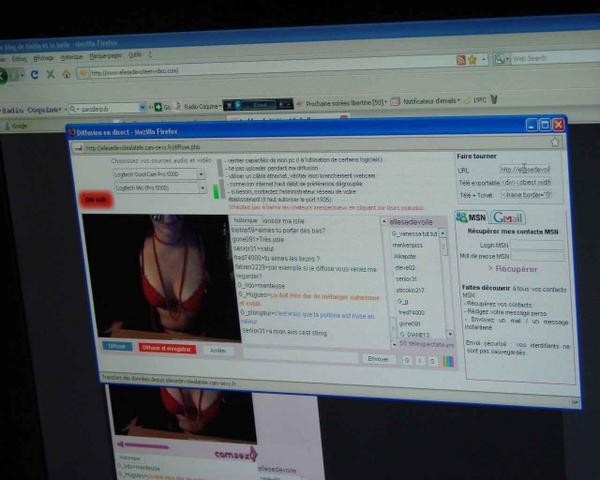Open the back button history dropdown
This screenshot has width=600, height=480.
(x=23, y=75)
